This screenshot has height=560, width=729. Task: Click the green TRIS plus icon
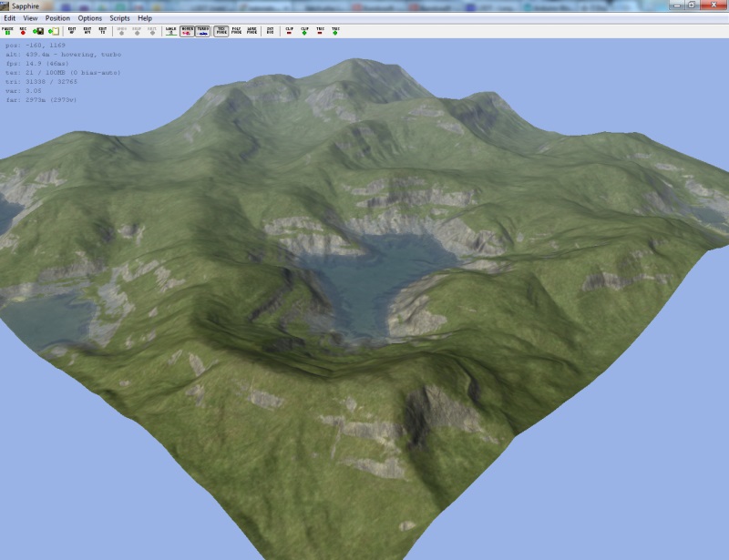[335, 30]
